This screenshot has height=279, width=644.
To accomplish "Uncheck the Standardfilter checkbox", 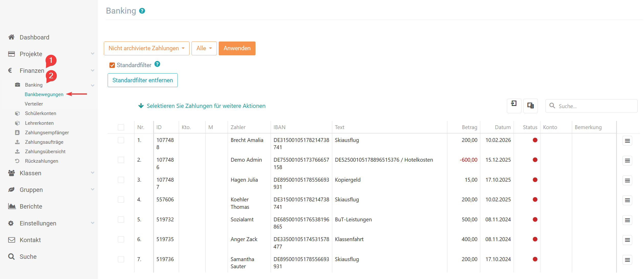I will coord(112,65).
